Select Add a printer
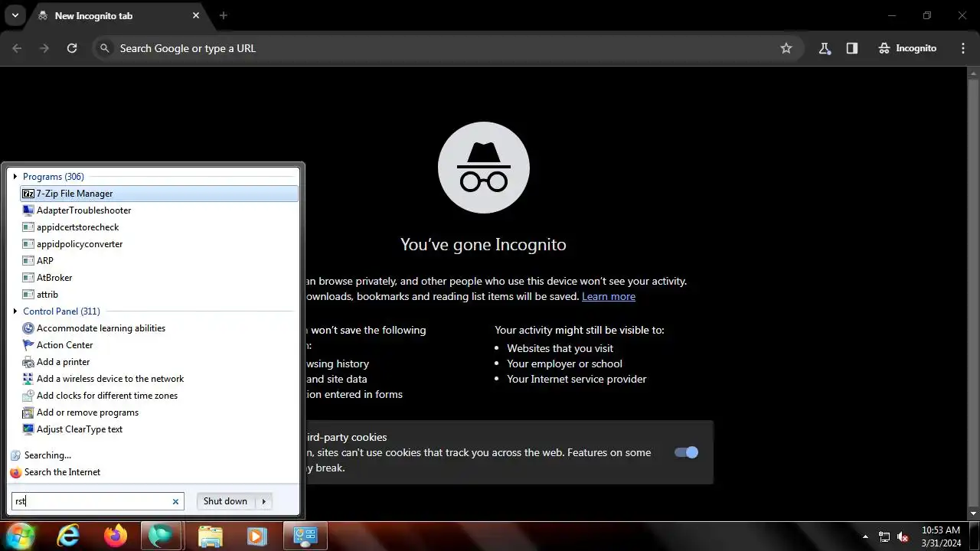This screenshot has width=980, height=551. pos(158,362)
